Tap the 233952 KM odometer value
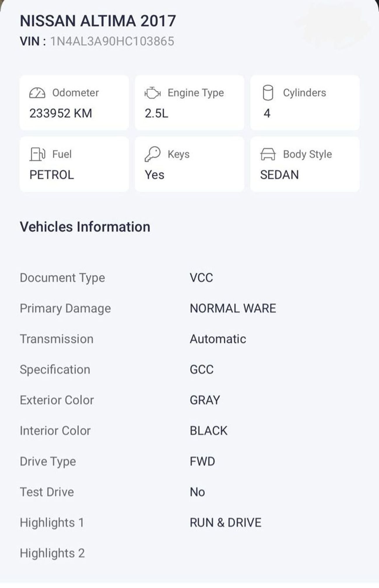 [x=61, y=113]
